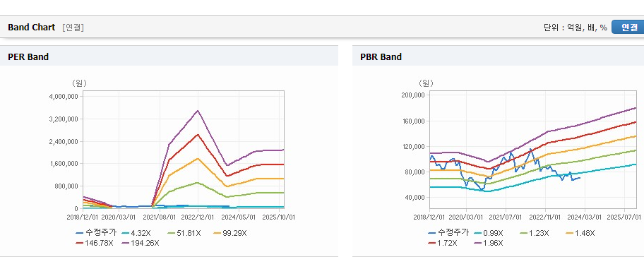644x257 pixels.
Task: Click the 3,200,000 axis label
Action: point(64,119)
